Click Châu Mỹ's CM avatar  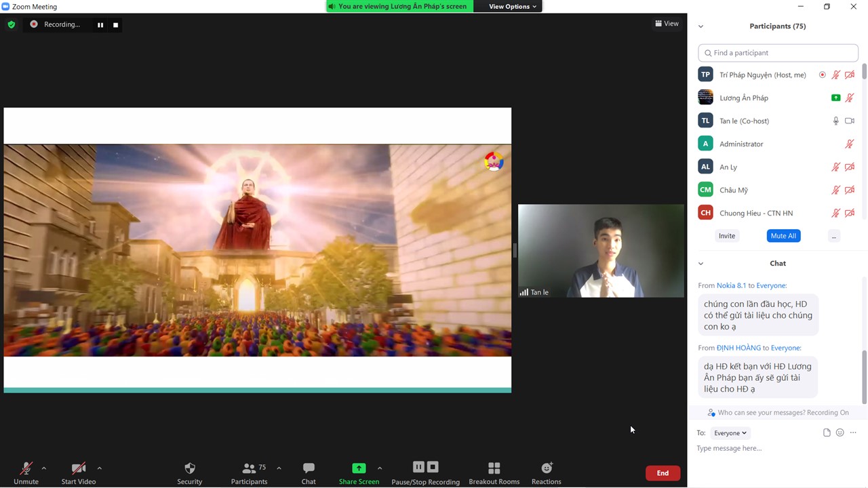tap(705, 190)
